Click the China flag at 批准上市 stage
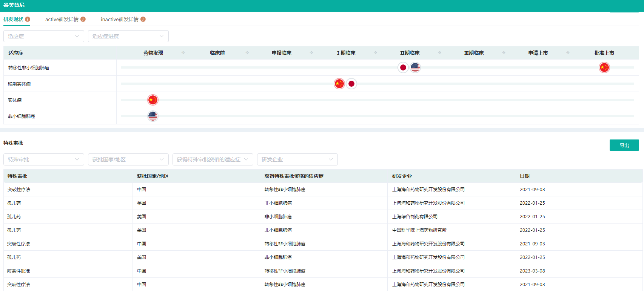Viewport: 644px width, 291px height. (604, 67)
